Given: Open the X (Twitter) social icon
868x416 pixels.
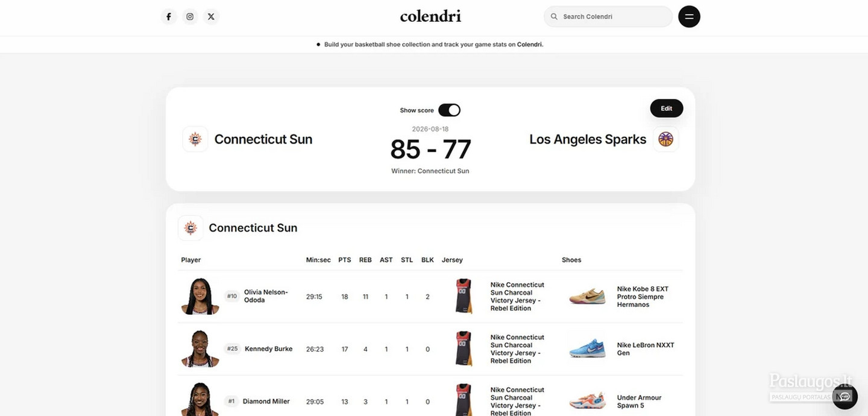Looking at the screenshot, I should coord(211,17).
